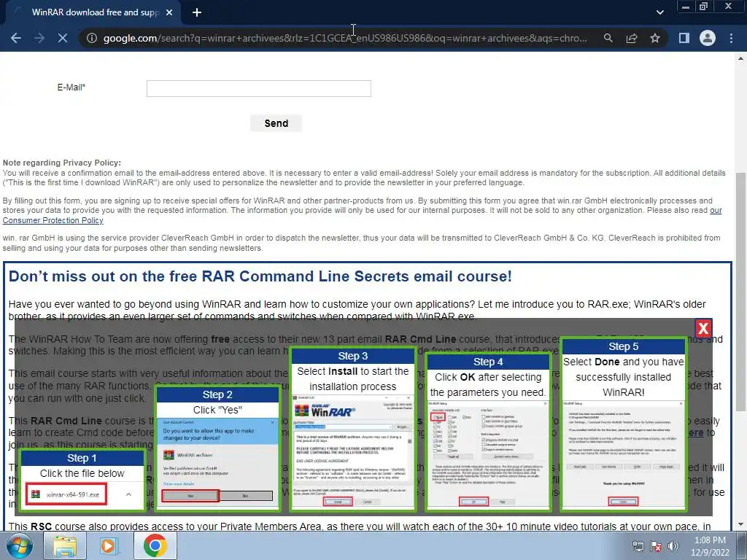Open the network tray icon
This screenshot has width=747, height=560.
pyautogui.click(x=638, y=546)
